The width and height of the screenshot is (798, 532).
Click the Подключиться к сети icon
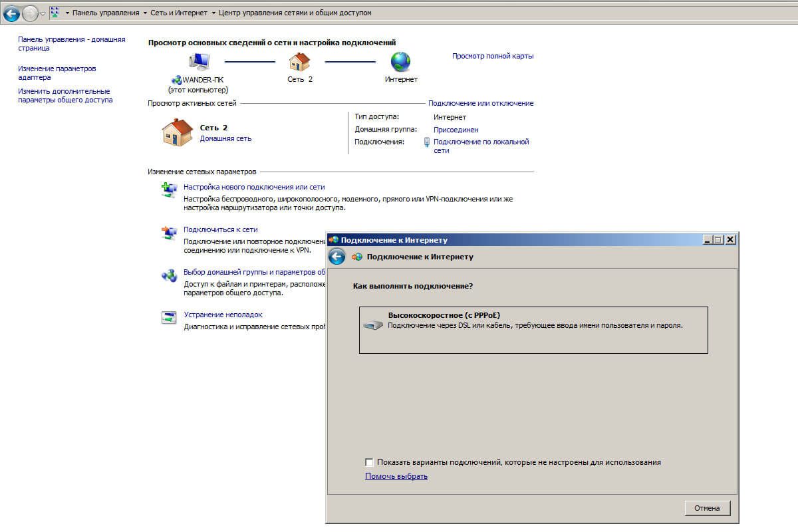coord(169,233)
